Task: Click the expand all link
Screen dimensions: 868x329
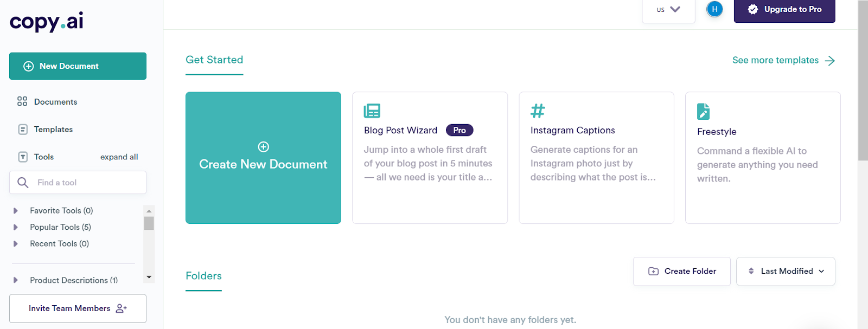Action: (119, 157)
